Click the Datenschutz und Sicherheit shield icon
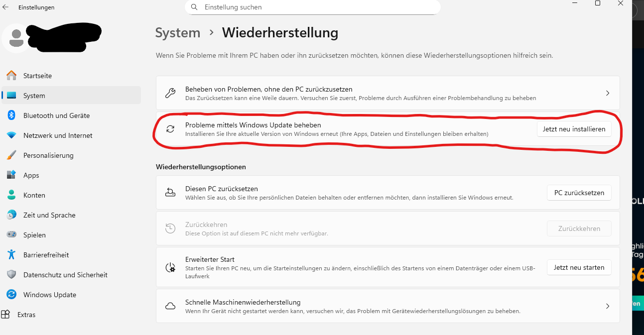The image size is (644, 335). pyautogui.click(x=11, y=275)
